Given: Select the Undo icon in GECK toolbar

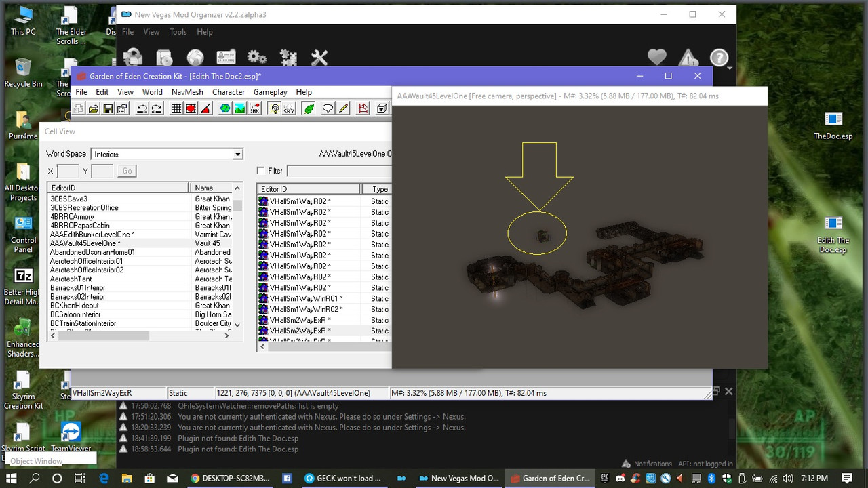Looking at the screenshot, I should (x=142, y=108).
